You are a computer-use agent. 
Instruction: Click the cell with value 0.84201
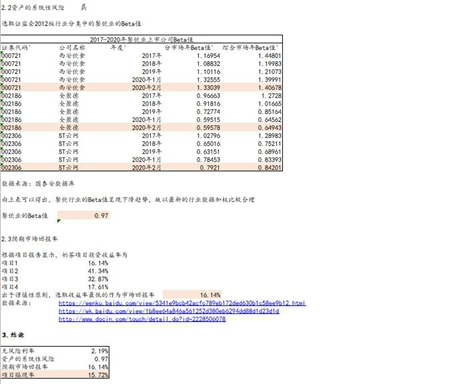(x=270, y=167)
